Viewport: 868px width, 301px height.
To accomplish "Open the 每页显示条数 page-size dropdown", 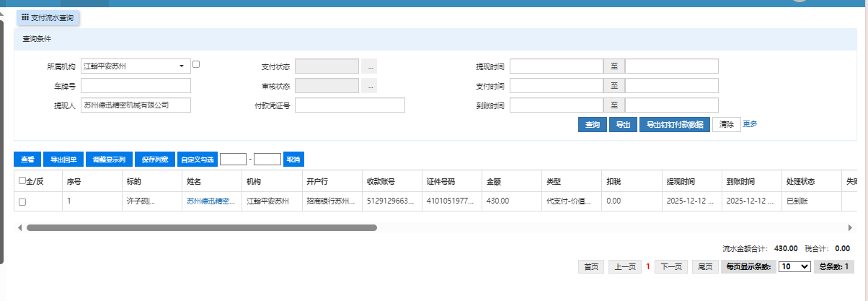I will tap(794, 266).
